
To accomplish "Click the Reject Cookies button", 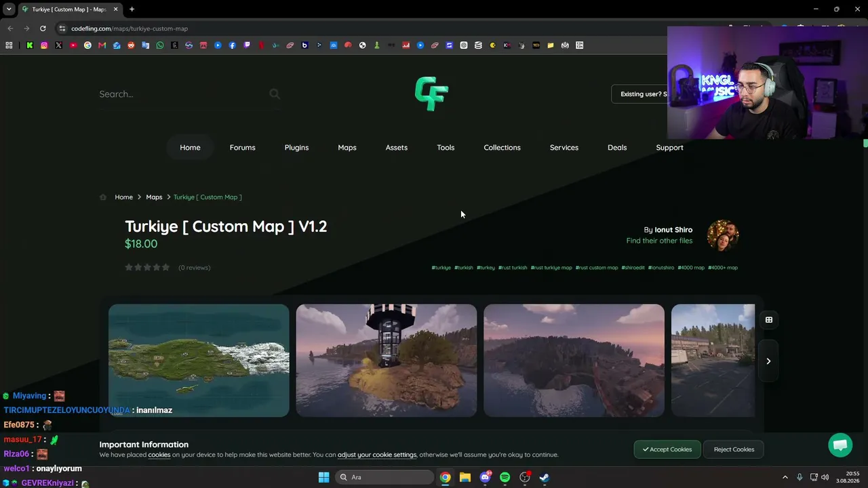I will coord(734,449).
